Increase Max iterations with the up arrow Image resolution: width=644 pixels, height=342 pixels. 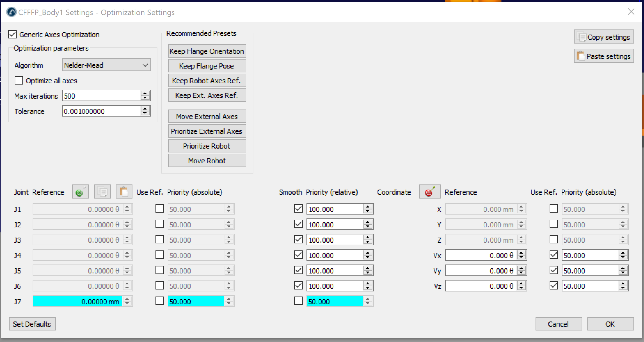click(145, 93)
